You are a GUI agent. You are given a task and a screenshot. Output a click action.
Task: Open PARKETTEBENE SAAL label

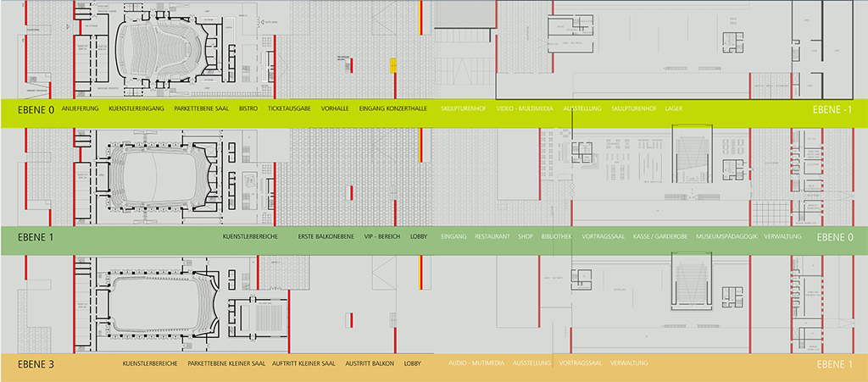[x=201, y=109]
